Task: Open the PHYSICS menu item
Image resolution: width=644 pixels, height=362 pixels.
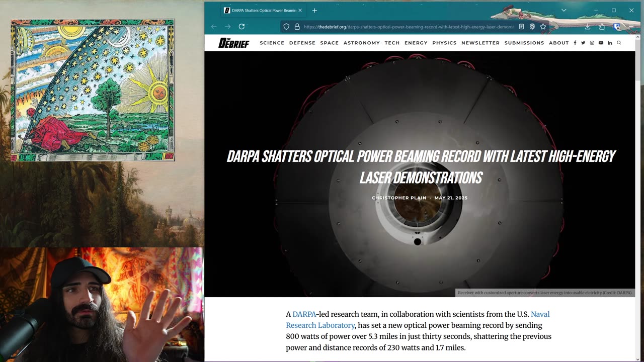Action: click(x=444, y=43)
